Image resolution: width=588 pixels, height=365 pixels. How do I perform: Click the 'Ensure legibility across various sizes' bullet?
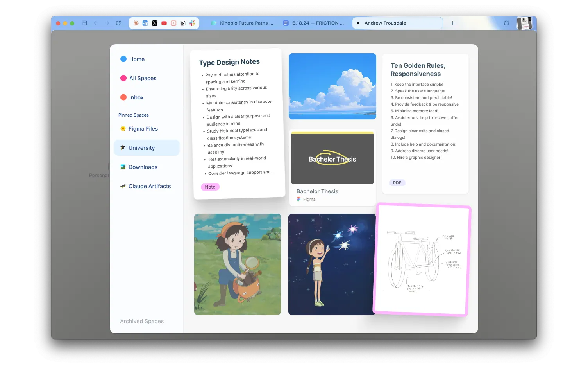tap(236, 92)
